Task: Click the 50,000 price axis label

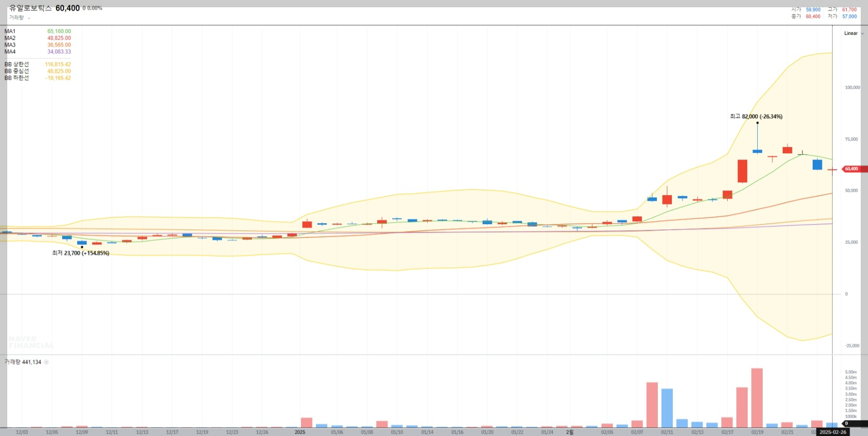Action: (851, 191)
